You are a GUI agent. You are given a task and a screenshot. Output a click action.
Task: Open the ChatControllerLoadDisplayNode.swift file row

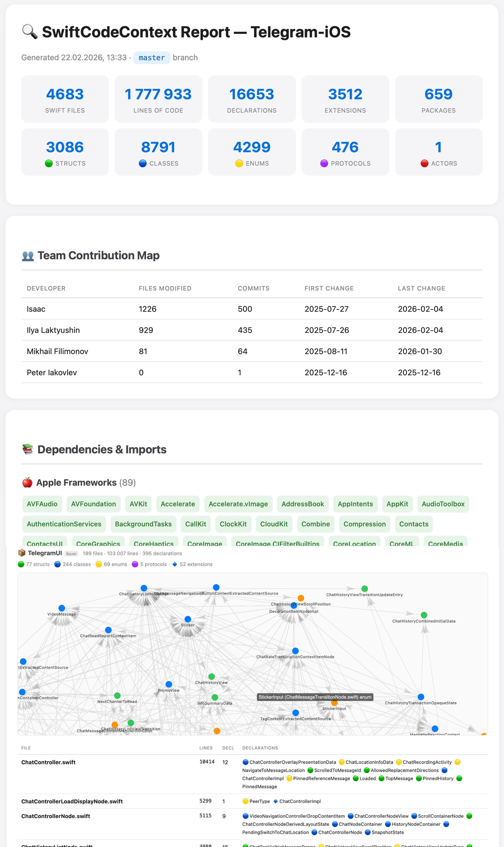point(252,801)
